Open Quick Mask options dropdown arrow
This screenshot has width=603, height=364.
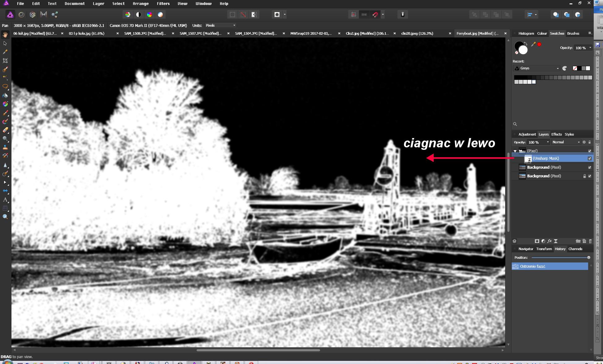click(x=285, y=15)
